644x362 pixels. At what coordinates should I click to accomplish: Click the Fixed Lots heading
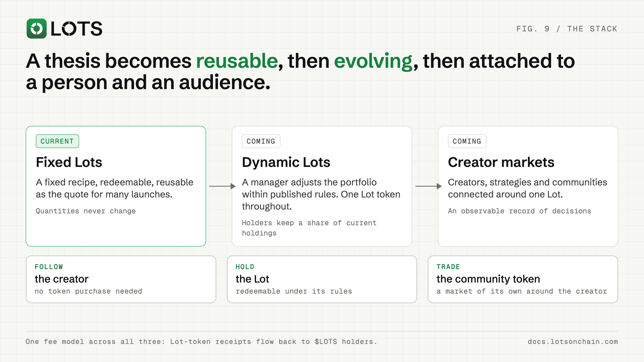69,162
